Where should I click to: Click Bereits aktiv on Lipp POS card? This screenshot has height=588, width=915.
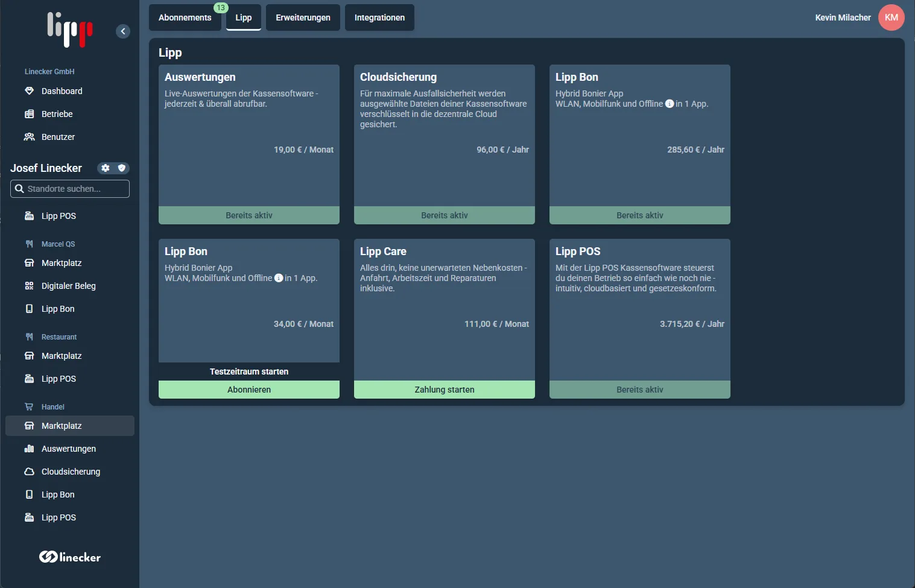(x=640, y=390)
